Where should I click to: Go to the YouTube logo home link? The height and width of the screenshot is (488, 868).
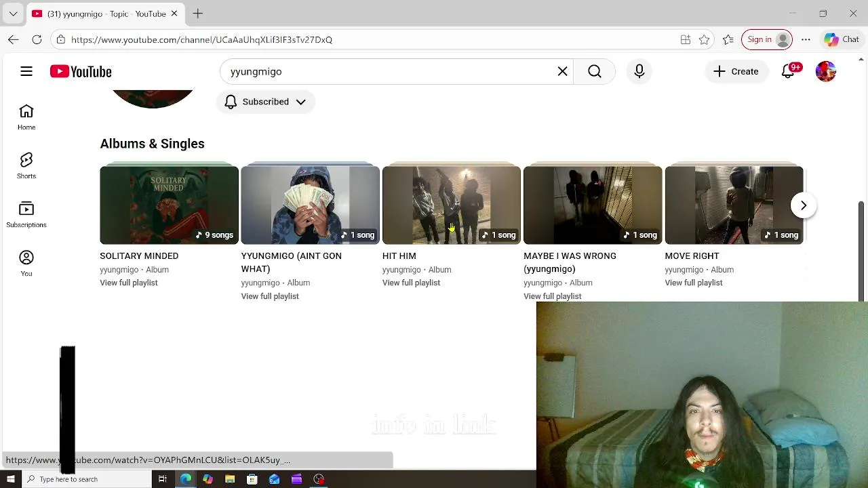tap(81, 71)
